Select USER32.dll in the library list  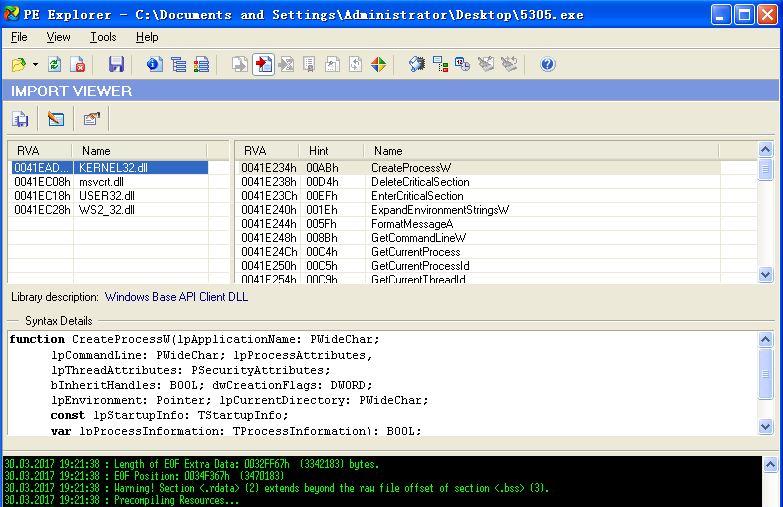(x=110, y=196)
